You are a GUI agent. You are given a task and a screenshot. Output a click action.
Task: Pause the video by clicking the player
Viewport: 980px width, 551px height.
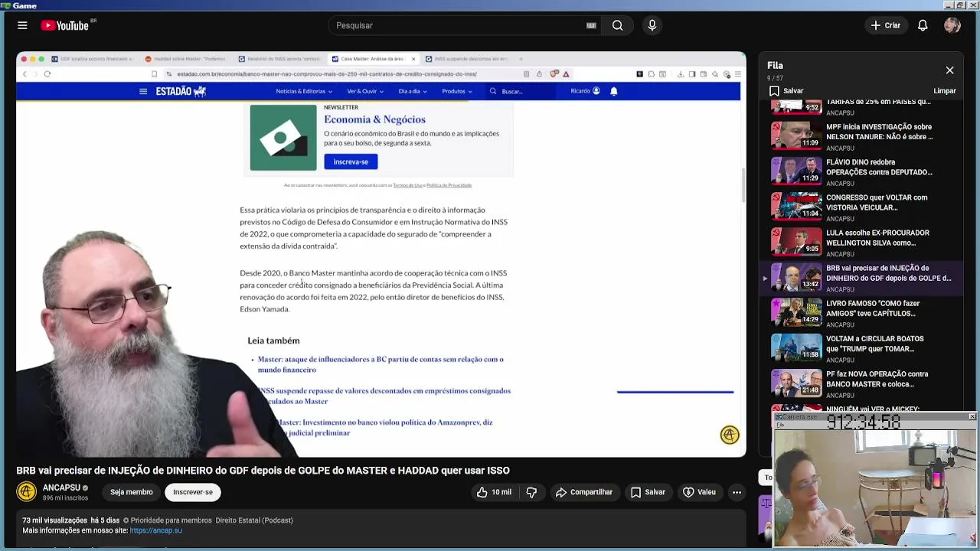point(381,254)
